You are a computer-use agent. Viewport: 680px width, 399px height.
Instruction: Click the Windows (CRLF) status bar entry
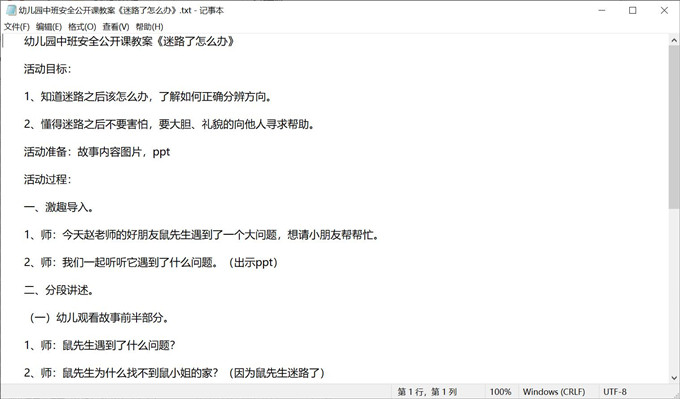554,392
